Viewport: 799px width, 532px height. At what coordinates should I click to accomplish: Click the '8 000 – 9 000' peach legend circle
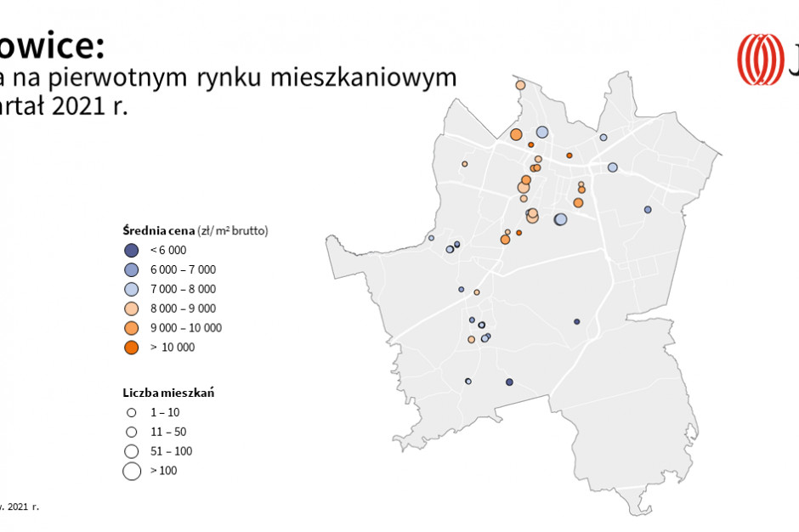click(132, 308)
